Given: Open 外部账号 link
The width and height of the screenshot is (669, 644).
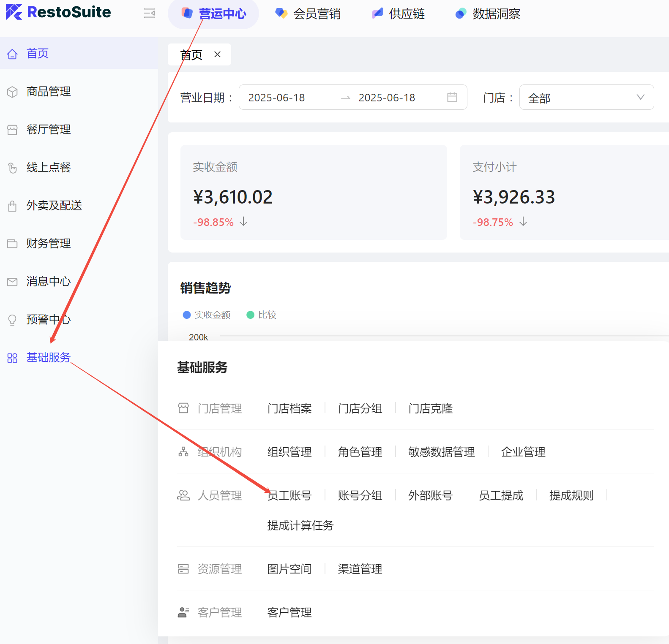Looking at the screenshot, I should pos(431,495).
